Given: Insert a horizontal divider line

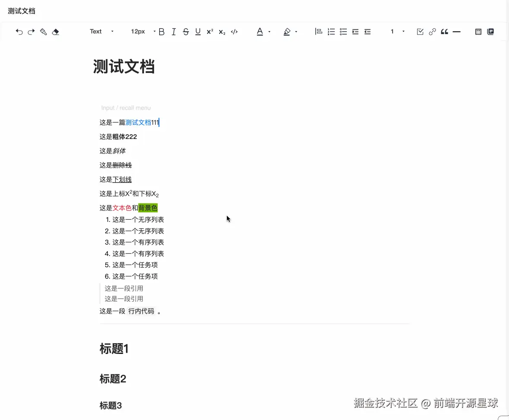Looking at the screenshot, I should click(456, 32).
